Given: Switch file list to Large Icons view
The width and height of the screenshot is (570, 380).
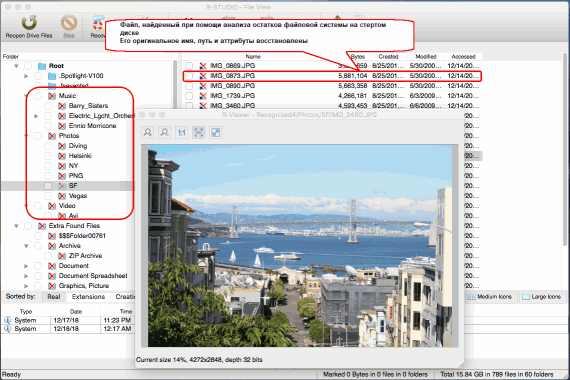Looking at the screenshot, I should pyautogui.click(x=542, y=297).
